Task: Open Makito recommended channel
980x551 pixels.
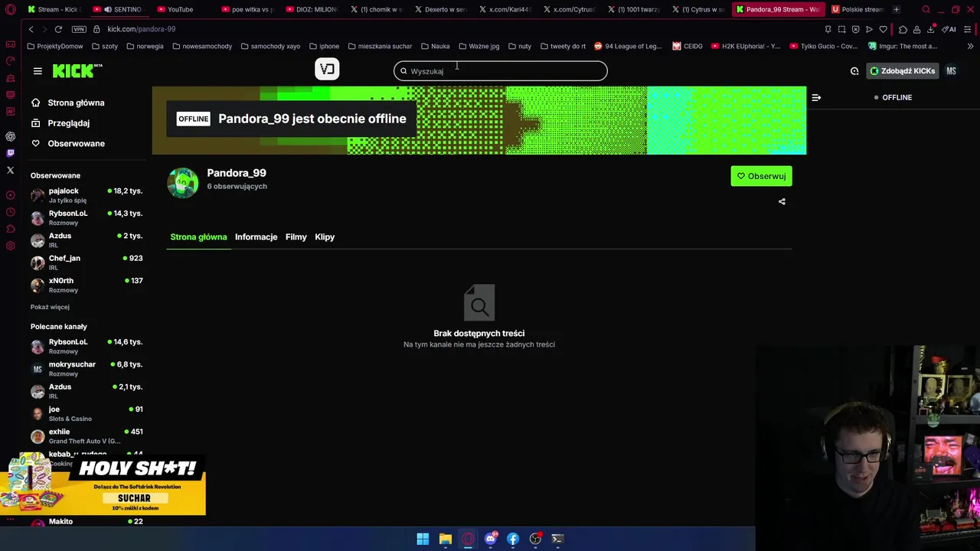Action: coord(87,522)
